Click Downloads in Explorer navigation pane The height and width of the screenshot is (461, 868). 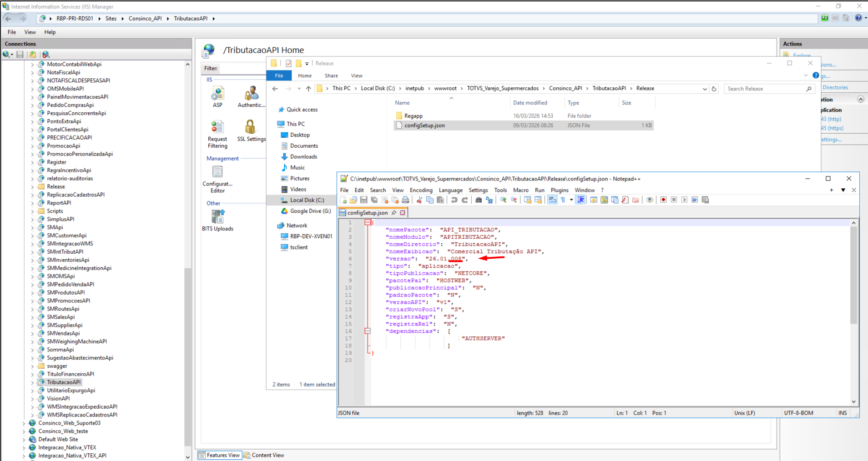(303, 157)
